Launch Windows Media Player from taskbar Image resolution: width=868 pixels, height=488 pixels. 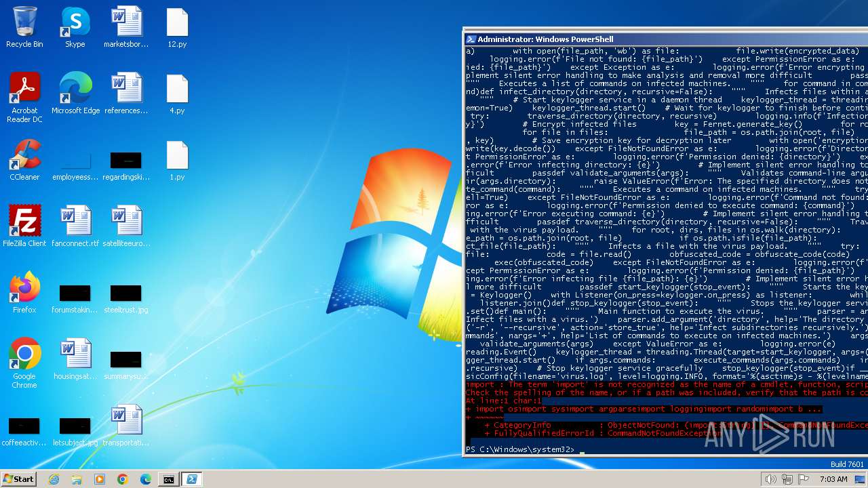(x=100, y=479)
